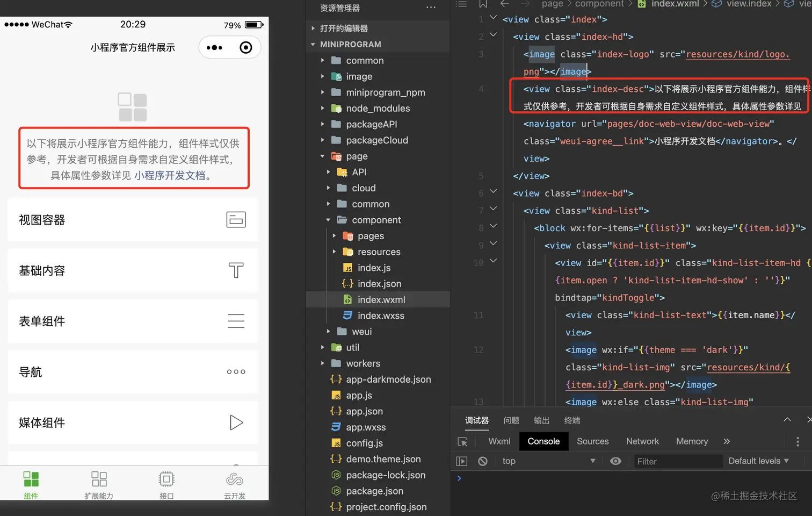812x516 pixels.
Task: Switch to the 云开发 bottom tab
Action: [235, 485]
